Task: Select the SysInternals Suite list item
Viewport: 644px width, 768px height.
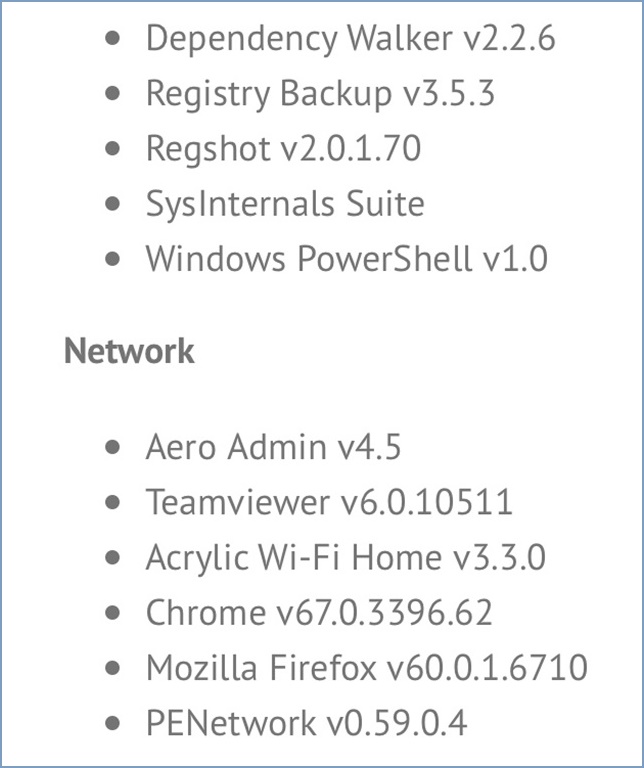Action: pyautogui.click(x=285, y=204)
